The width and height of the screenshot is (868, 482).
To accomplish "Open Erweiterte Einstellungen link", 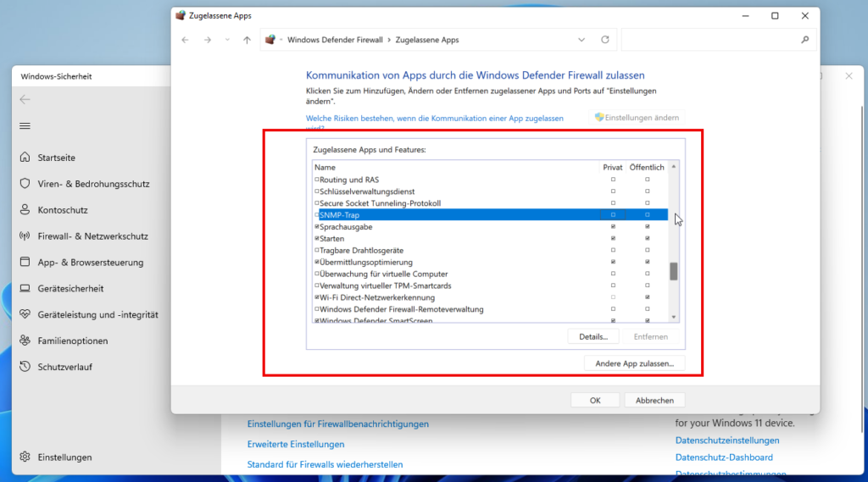I will tap(296, 445).
